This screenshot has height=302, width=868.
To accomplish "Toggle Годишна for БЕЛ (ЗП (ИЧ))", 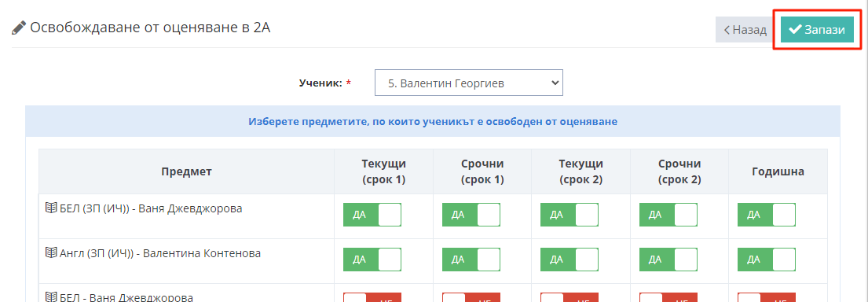I will [767, 215].
